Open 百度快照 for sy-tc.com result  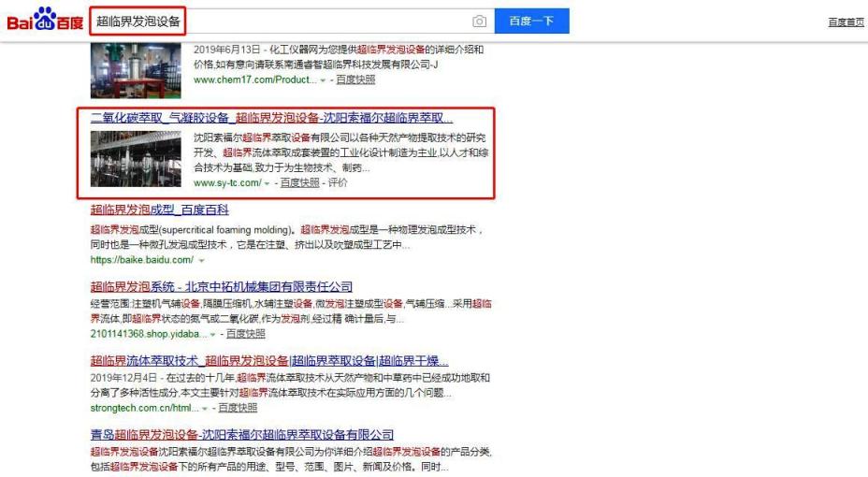[299, 182]
